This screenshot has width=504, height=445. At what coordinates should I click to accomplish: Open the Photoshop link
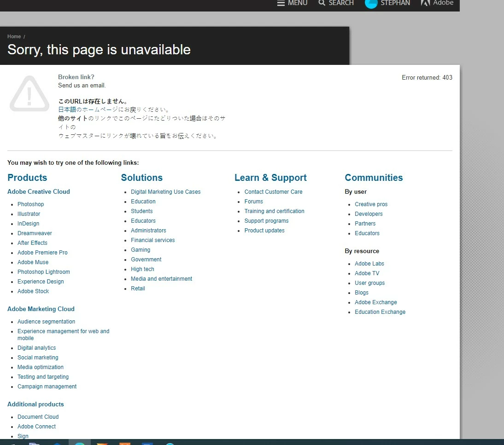pyautogui.click(x=30, y=204)
